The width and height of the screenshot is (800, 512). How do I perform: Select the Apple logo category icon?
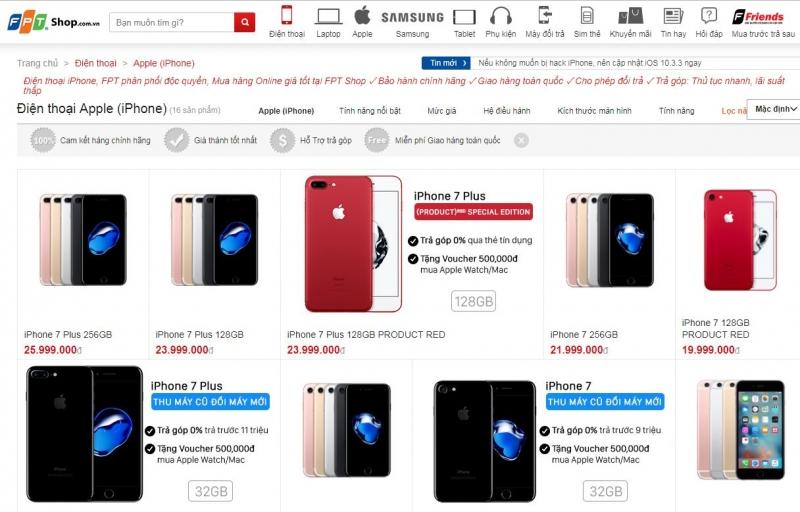362,15
